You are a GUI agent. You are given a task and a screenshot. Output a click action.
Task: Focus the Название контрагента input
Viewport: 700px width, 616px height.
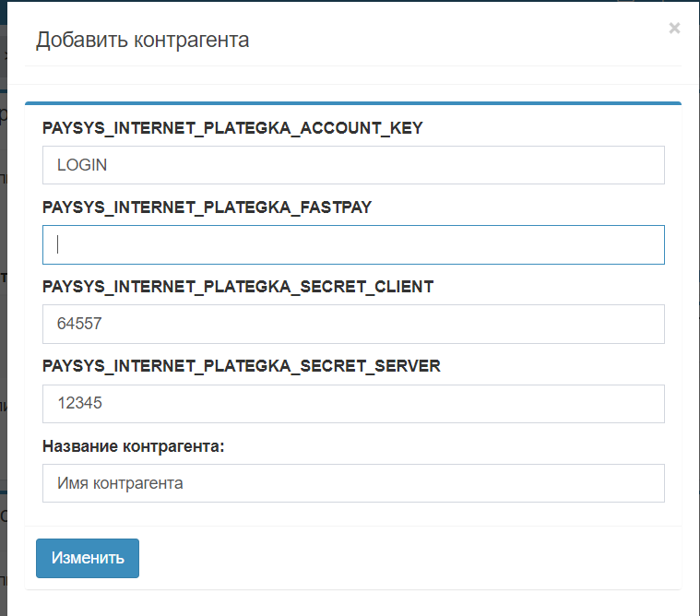(x=353, y=483)
